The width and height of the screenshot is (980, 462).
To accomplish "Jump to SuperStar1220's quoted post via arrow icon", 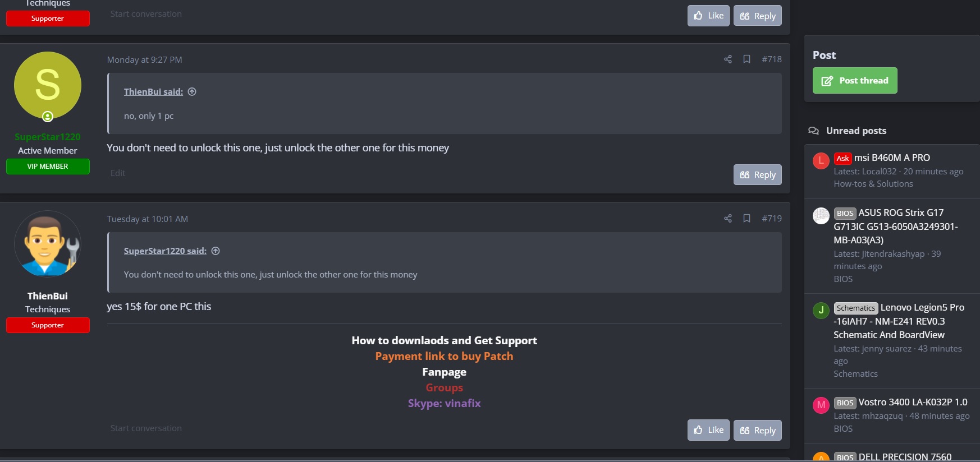I will pyautogui.click(x=216, y=251).
